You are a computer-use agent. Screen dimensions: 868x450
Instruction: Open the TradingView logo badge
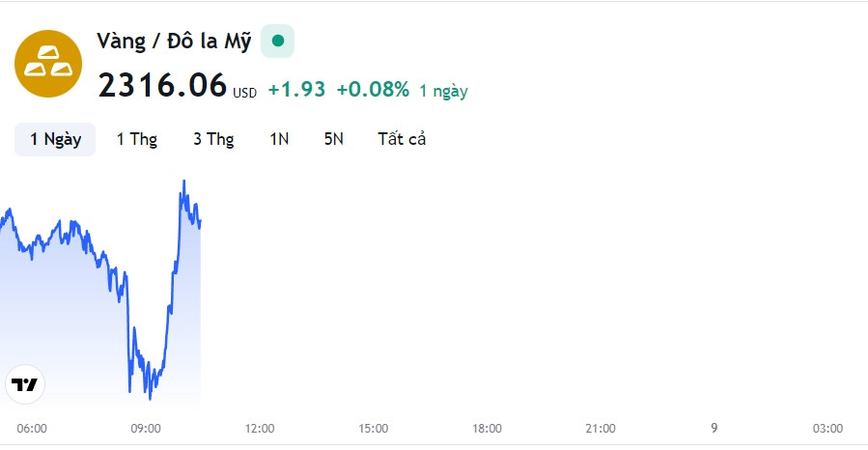point(25,384)
